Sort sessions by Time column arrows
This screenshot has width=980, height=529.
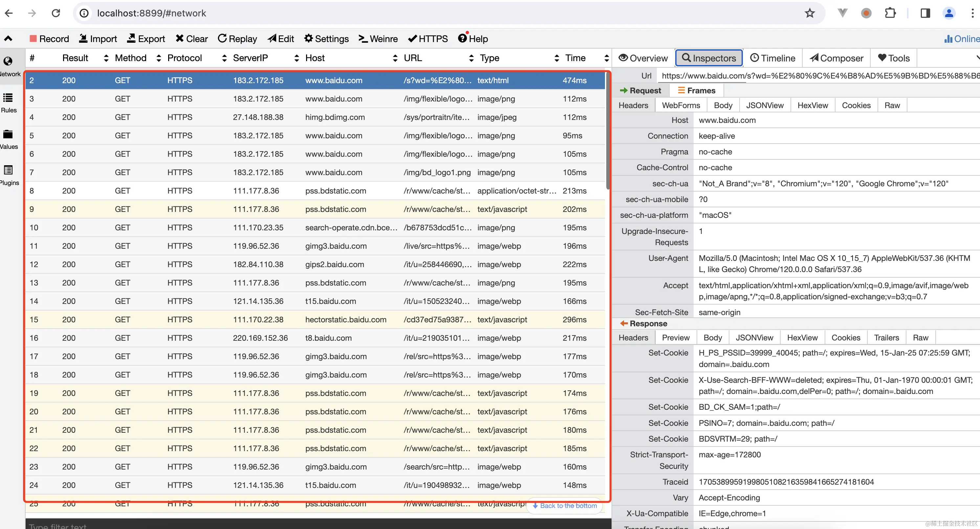coord(606,58)
